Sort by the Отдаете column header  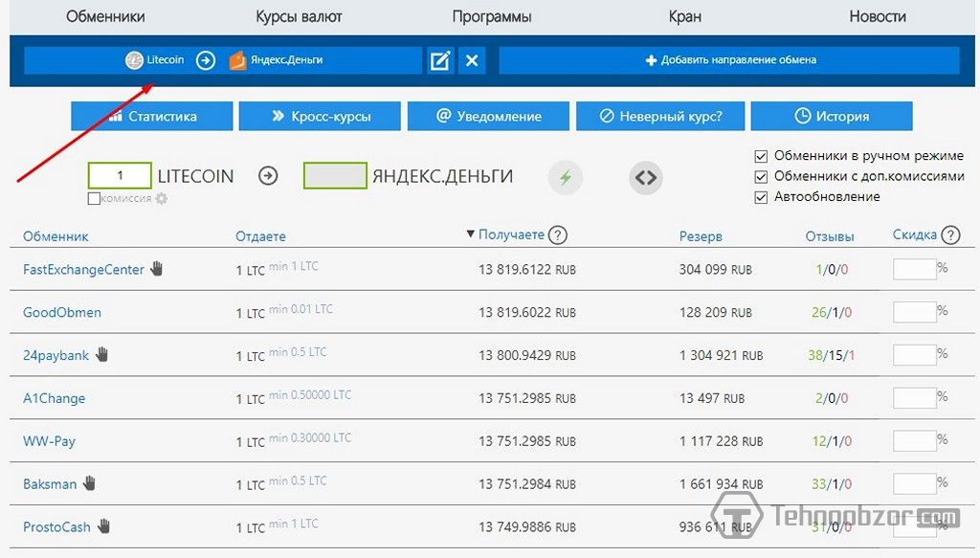(x=260, y=236)
